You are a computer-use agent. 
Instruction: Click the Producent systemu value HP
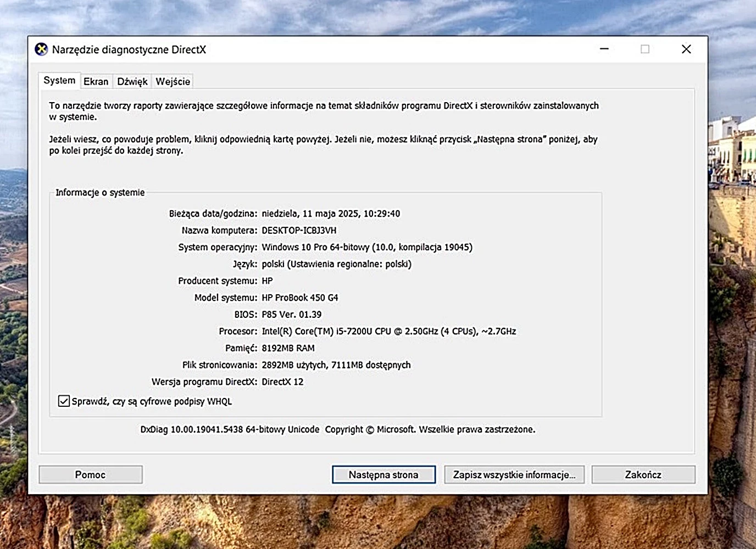click(267, 281)
